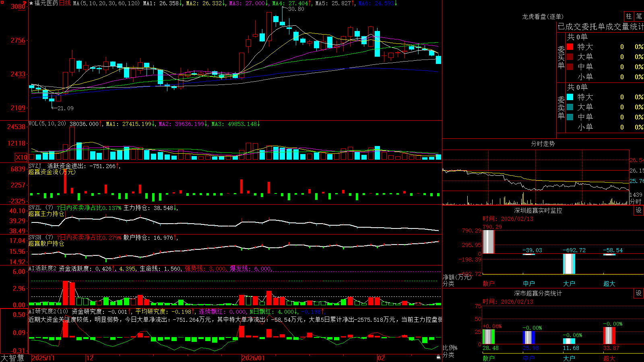Image resolution: width=644 pixels, height=362 pixels.
Task: Open settings via 设 in 深圳超赢实时监控
Action: coord(639,210)
